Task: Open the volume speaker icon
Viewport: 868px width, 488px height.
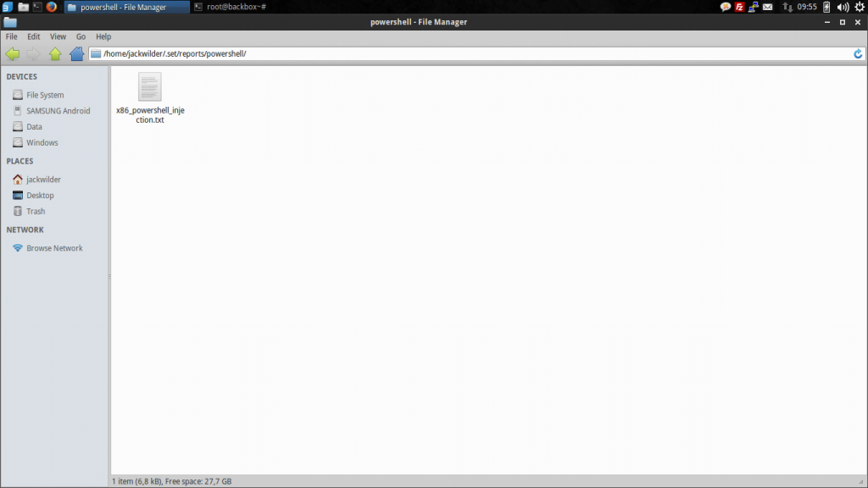Action: pos(843,7)
